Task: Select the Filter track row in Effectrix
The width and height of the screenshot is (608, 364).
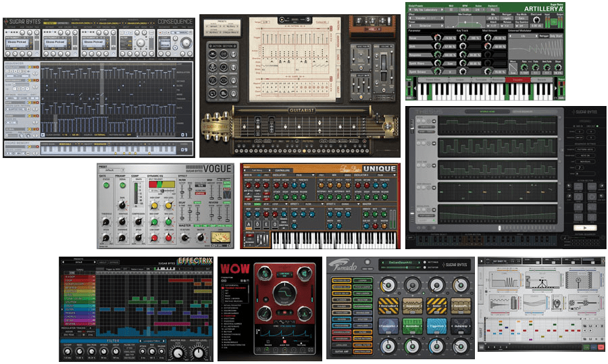Action: pos(79,309)
